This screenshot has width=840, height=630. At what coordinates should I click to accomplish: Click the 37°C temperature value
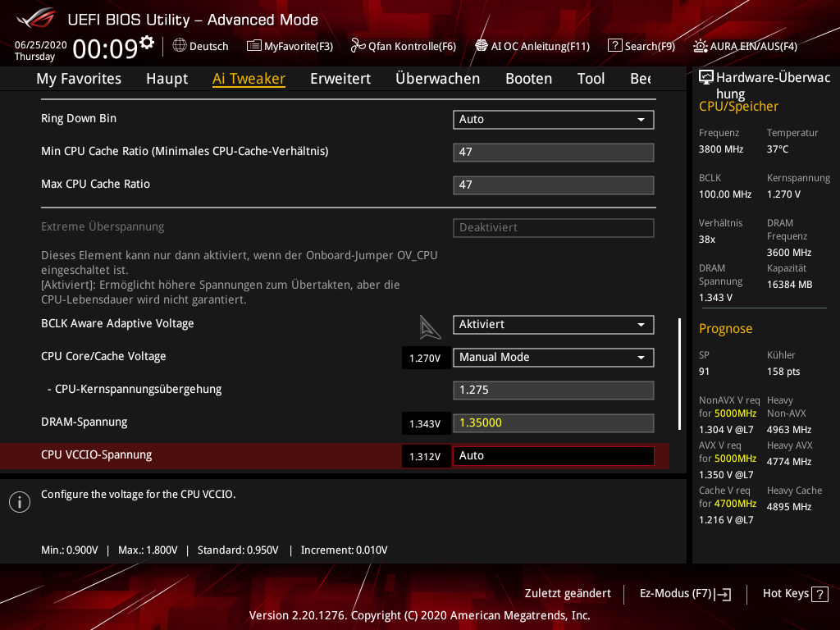click(778, 149)
